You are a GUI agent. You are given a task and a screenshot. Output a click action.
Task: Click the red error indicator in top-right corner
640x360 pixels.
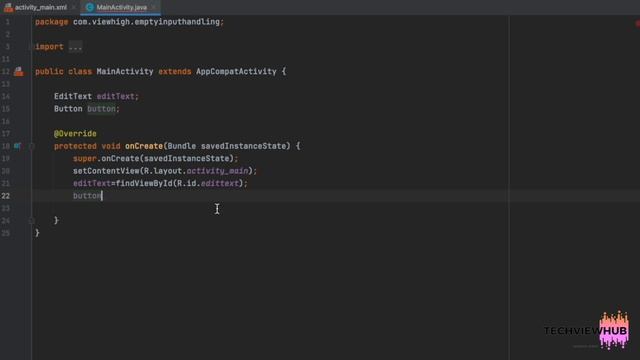[637, 24]
